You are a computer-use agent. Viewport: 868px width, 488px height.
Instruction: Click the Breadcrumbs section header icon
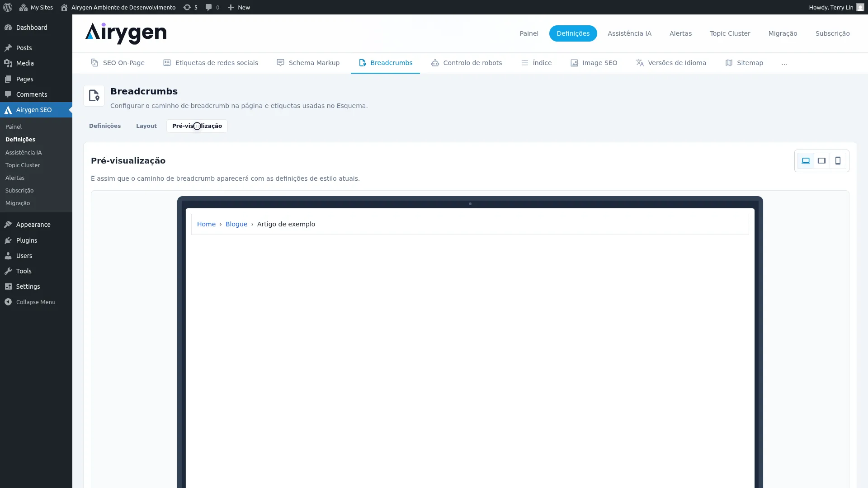click(94, 96)
